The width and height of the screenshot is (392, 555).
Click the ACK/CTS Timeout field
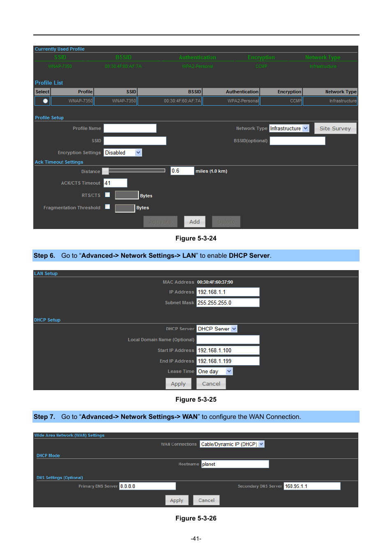(x=115, y=183)
